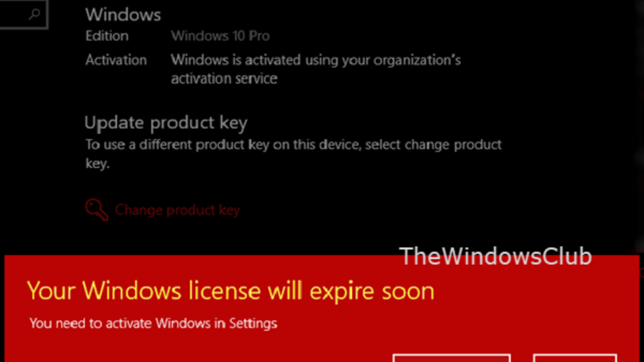Click the Edition label

click(107, 36)
